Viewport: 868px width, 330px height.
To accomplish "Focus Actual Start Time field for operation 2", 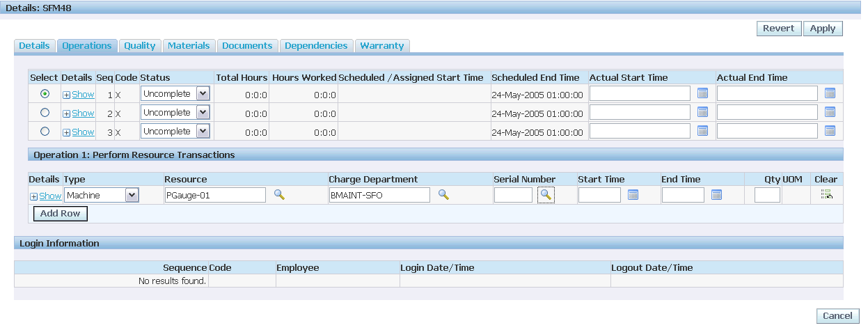I will 640,112.
